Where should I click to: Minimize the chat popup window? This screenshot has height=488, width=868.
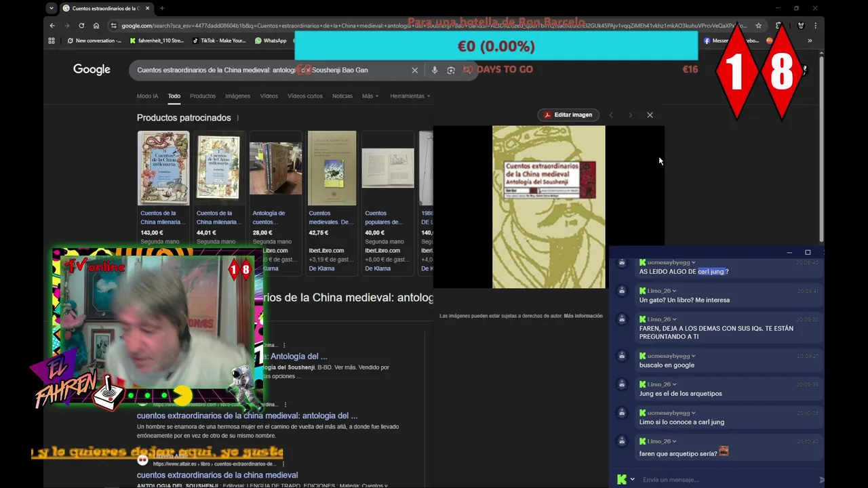pos(789,252)
